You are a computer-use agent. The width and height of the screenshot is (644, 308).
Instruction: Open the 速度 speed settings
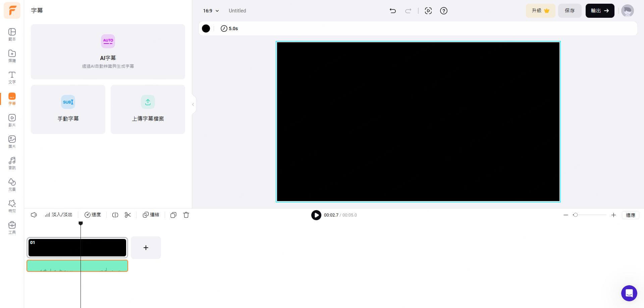(x=93, y=215)
